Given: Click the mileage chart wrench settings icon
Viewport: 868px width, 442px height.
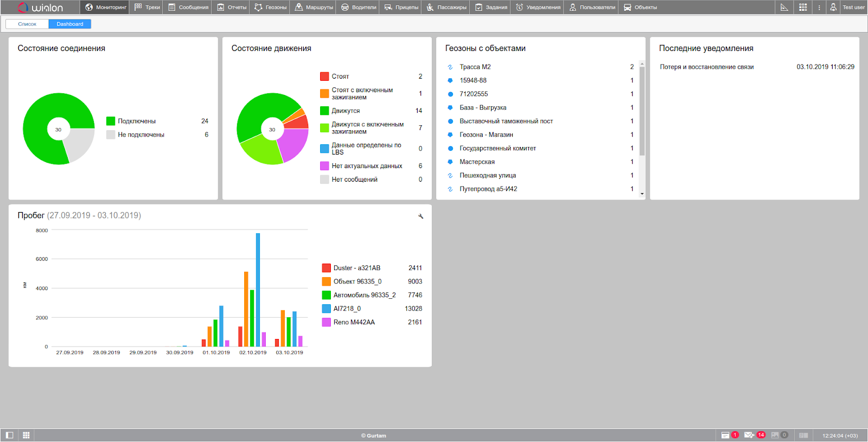Looking at the screenshot, I should coord(420,216).
